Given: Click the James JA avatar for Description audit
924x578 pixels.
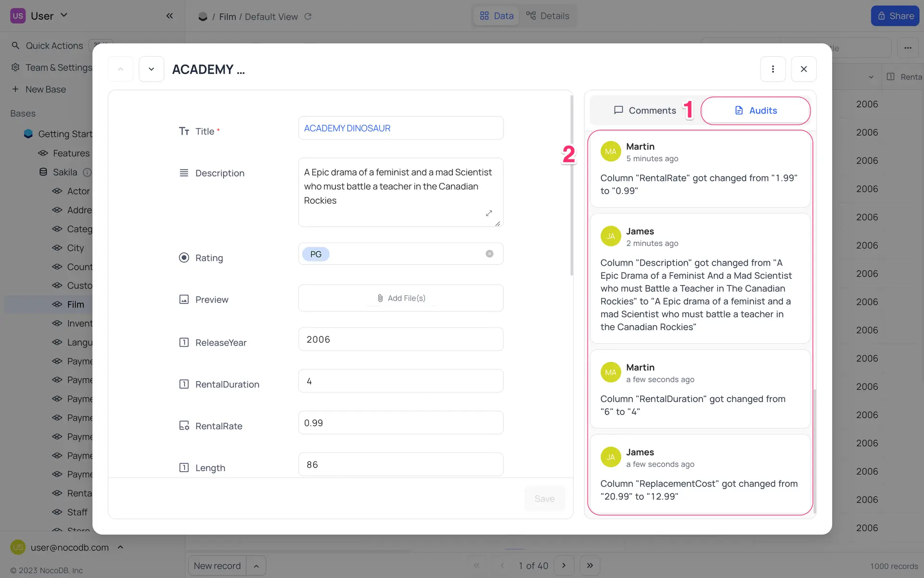Looking at the screenshot, I should click(x=611, y=236).
